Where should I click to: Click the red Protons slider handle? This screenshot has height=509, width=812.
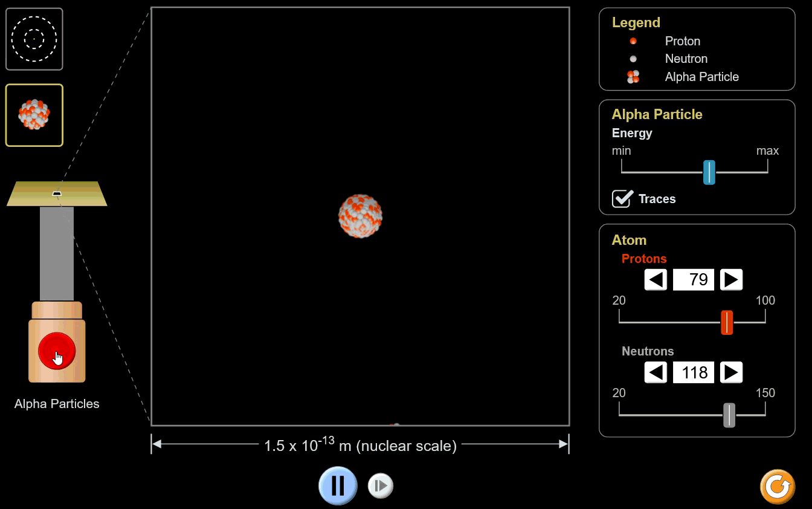727,322
